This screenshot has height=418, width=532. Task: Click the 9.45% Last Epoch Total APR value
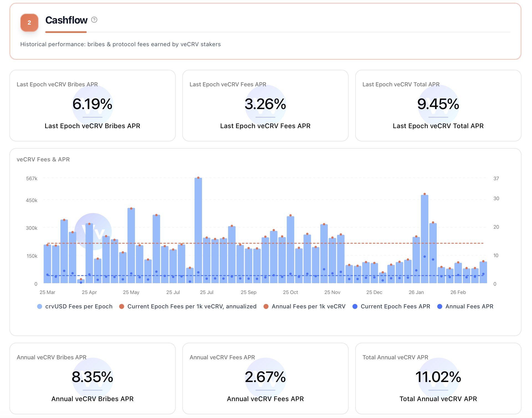(438, 104)
